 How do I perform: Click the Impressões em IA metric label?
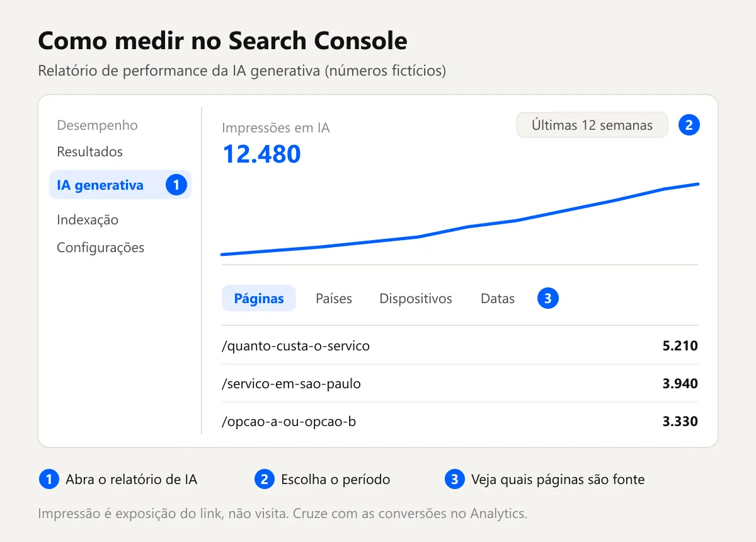click(276, 128)
